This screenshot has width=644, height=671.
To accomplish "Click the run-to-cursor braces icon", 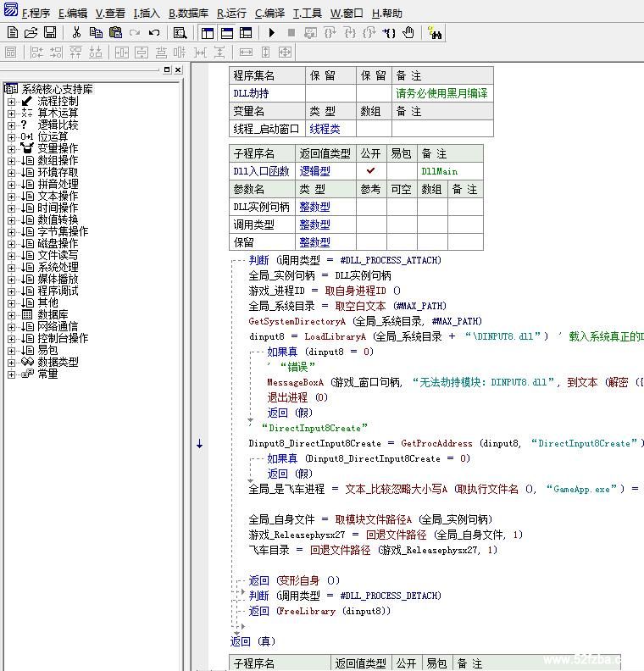I will (x=389, y=33).
